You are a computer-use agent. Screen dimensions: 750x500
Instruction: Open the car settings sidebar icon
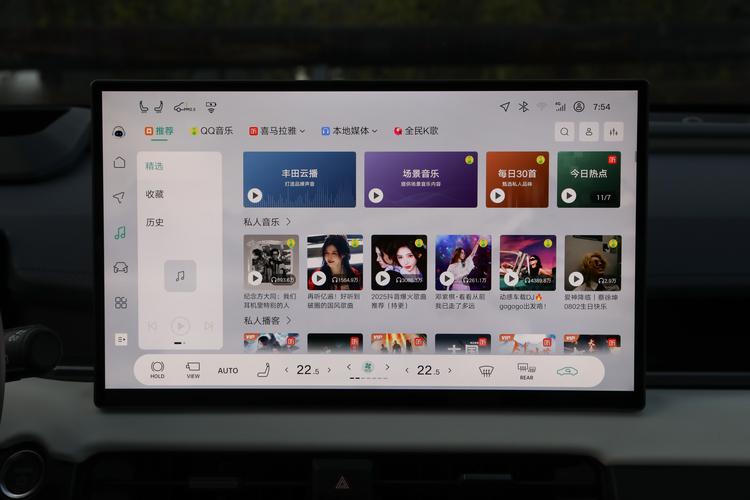click(120, 267)
